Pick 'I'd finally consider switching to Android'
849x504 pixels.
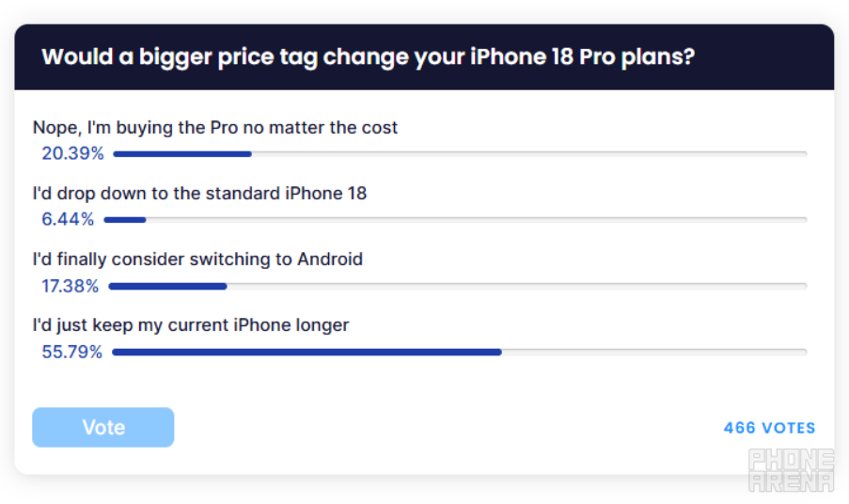[197, 260]
